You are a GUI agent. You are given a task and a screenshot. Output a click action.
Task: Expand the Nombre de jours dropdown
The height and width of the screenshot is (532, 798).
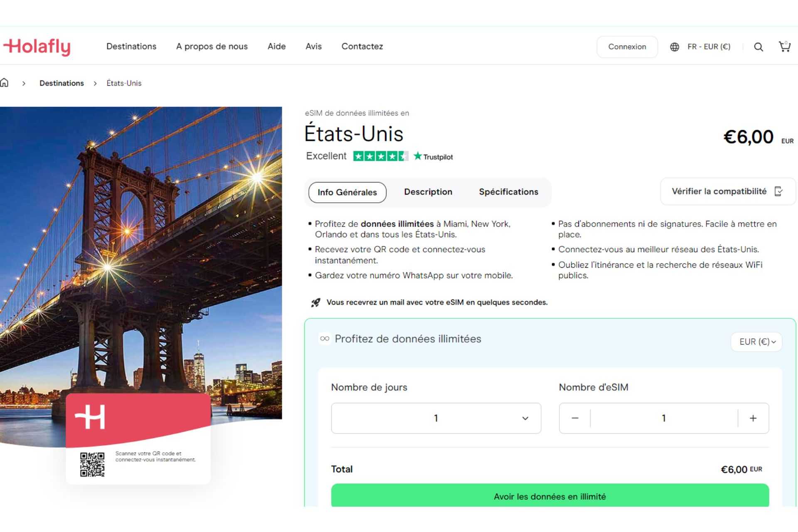[x=436, y=418]
